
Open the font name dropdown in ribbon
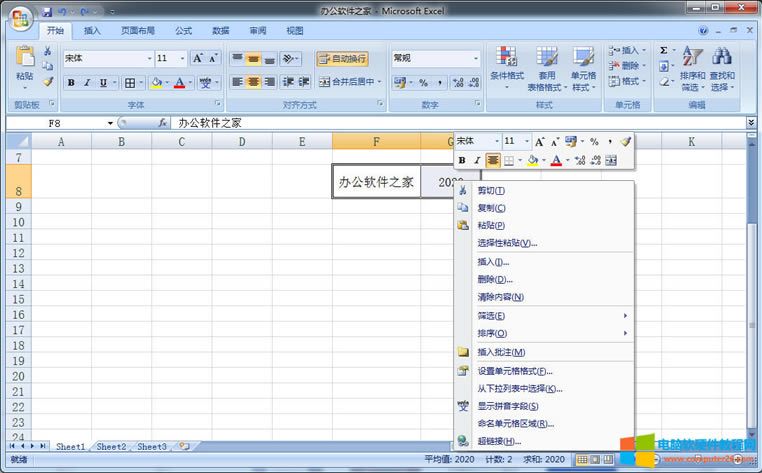coord(150,59)
